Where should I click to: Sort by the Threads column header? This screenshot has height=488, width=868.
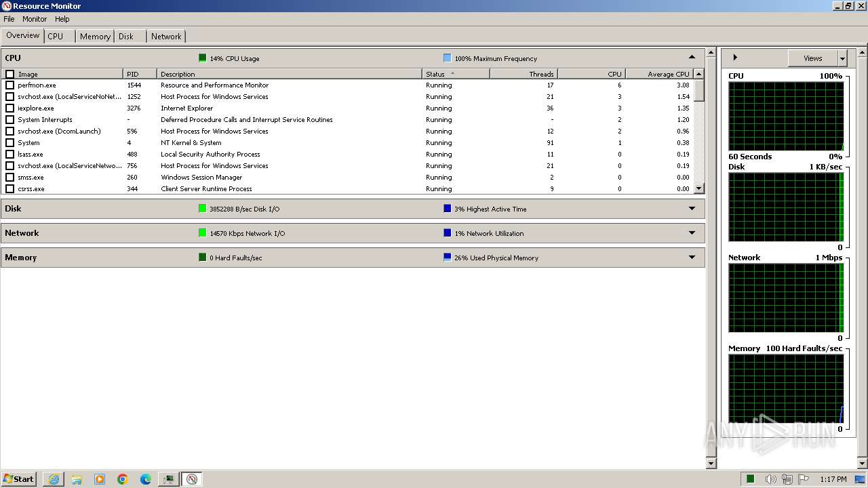click(x=524, y=74)
